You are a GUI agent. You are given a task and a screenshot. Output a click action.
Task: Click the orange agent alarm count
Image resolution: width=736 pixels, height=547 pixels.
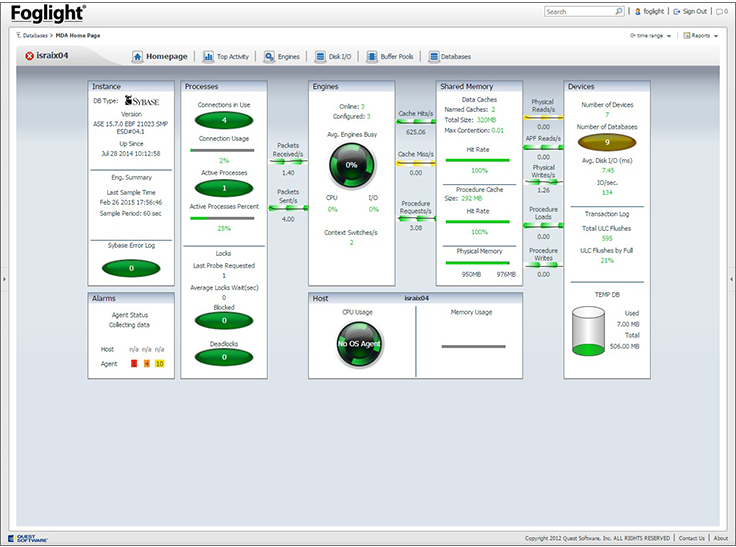[x=146, y=363]
